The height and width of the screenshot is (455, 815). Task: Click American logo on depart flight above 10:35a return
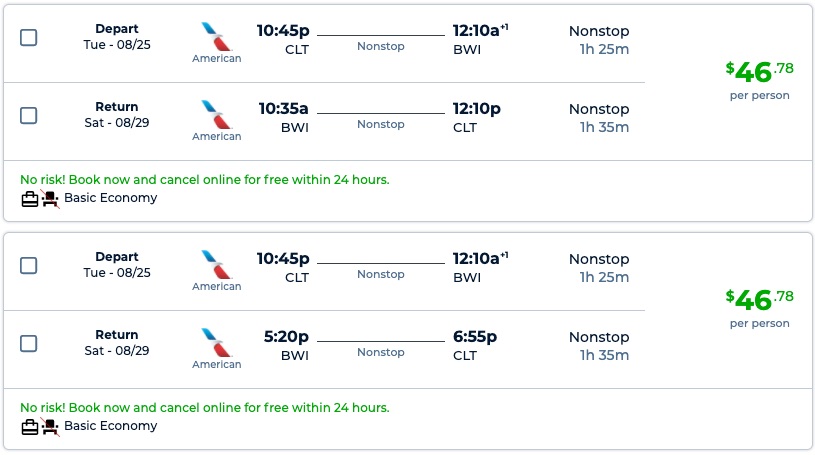216,36
